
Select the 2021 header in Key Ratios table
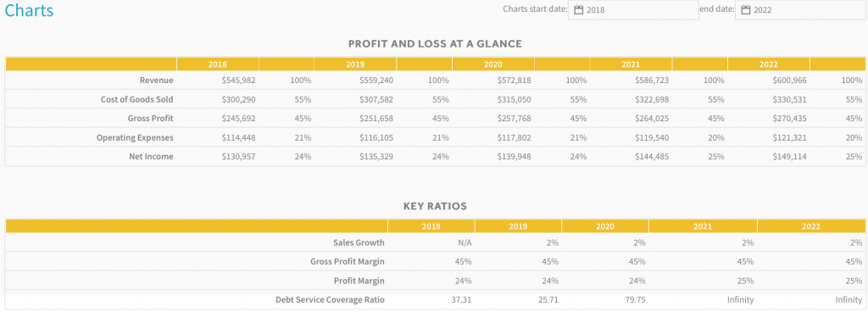(703, 226)
